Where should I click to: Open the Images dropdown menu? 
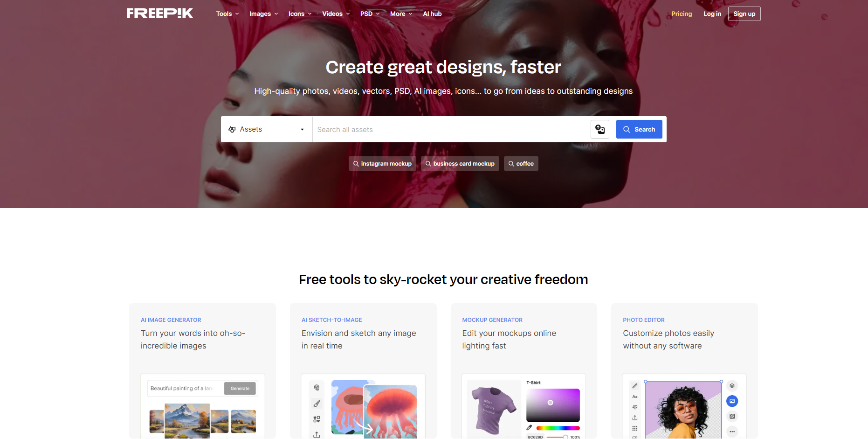click(x=264, y=14)
